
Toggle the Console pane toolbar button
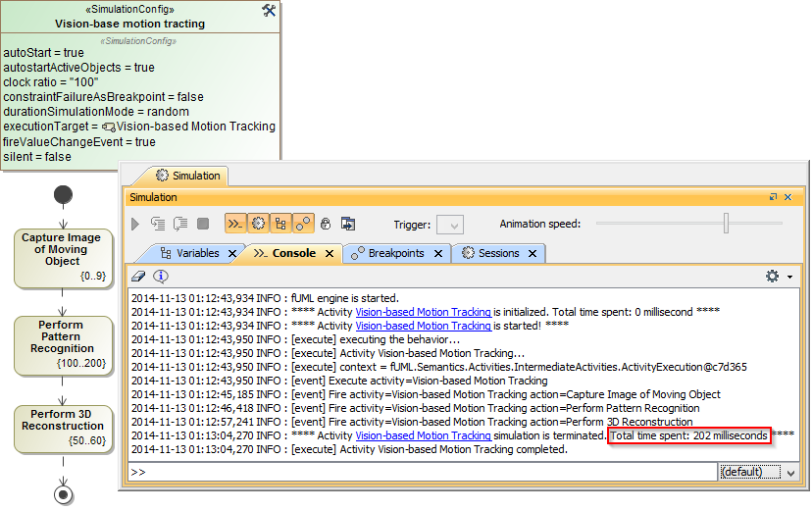(x=235, y=225)
